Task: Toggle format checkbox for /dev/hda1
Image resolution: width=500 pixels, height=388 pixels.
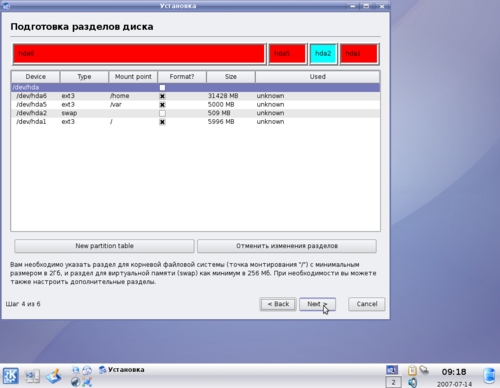Action: pos(162,122)
